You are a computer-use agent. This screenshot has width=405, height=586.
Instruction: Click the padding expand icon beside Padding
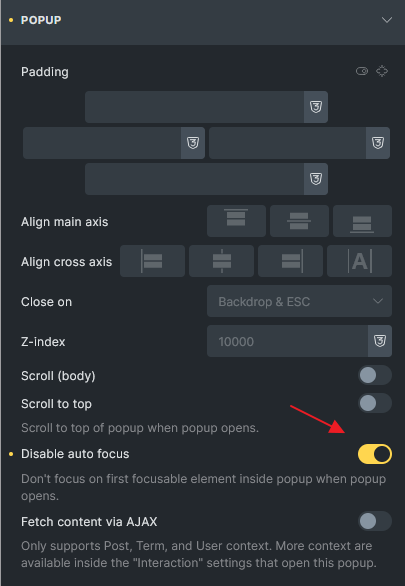[x=382, y=71]
